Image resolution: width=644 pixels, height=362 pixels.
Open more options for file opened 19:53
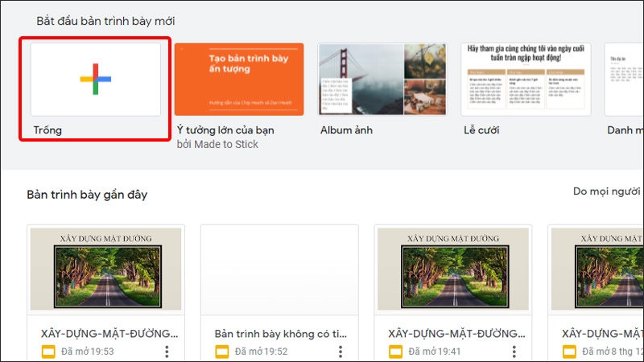[x=167, y=352]
